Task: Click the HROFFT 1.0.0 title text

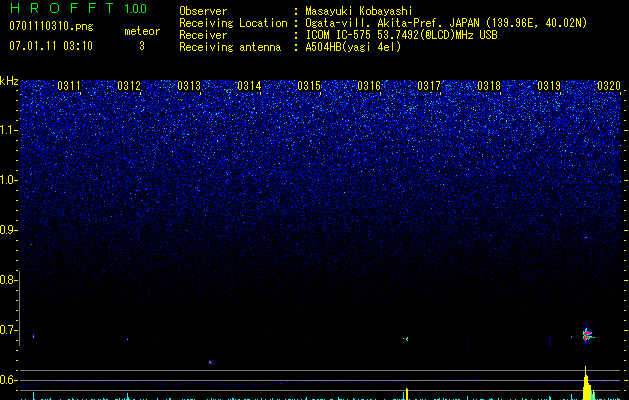Action: (x=78, y=8)
